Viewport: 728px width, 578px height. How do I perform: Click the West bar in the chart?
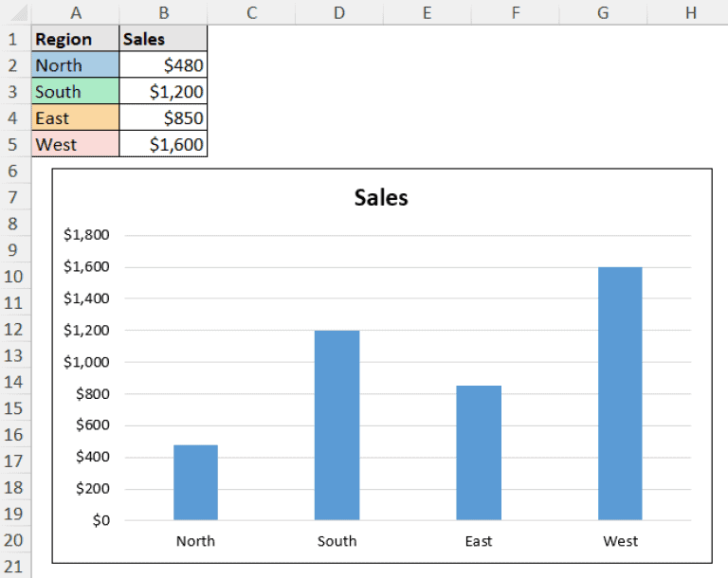[620, 393]
